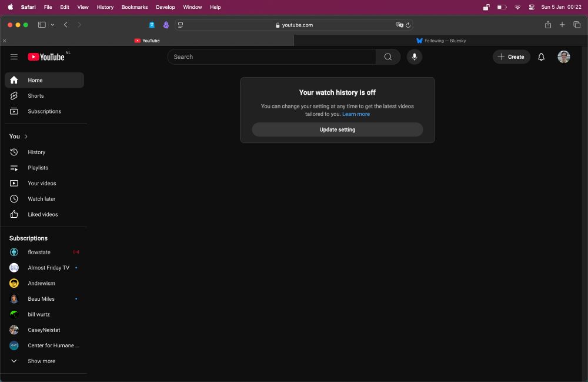Open the Bookmarks menu in the menu bar
Viewport: 588px width, 382px height.
click(134, 7)
